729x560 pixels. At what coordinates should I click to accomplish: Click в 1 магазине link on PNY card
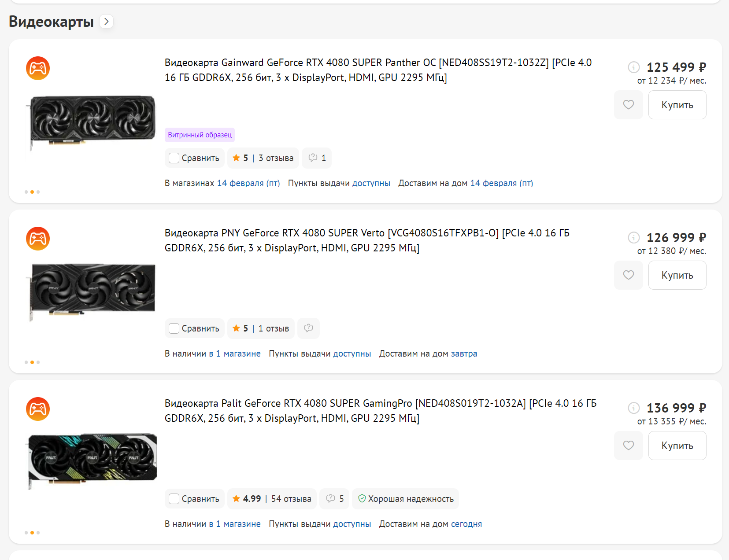click(235, 354)
